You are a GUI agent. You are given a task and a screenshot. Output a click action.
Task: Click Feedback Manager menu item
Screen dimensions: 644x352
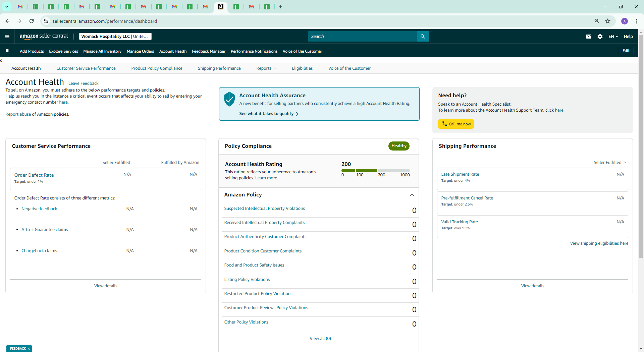click(209, 51)
